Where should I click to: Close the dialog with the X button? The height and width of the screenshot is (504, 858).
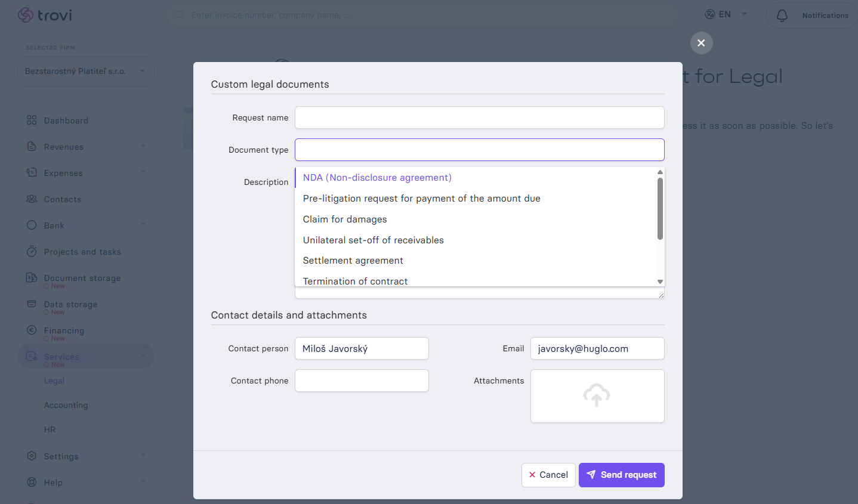pos(702,43)
